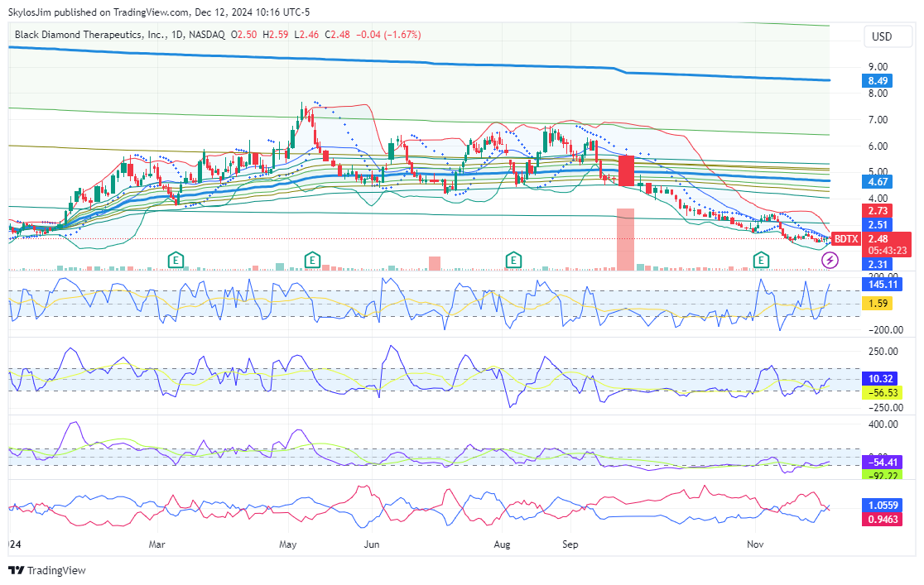
Task: Open the earnings E marker before August
Action: (514, 260)
